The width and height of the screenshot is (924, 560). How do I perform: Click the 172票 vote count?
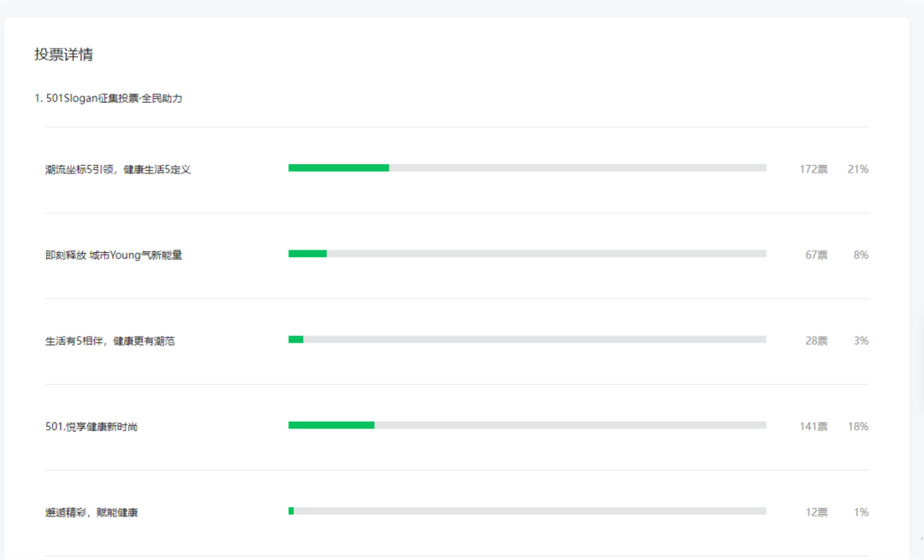(814, 169)
